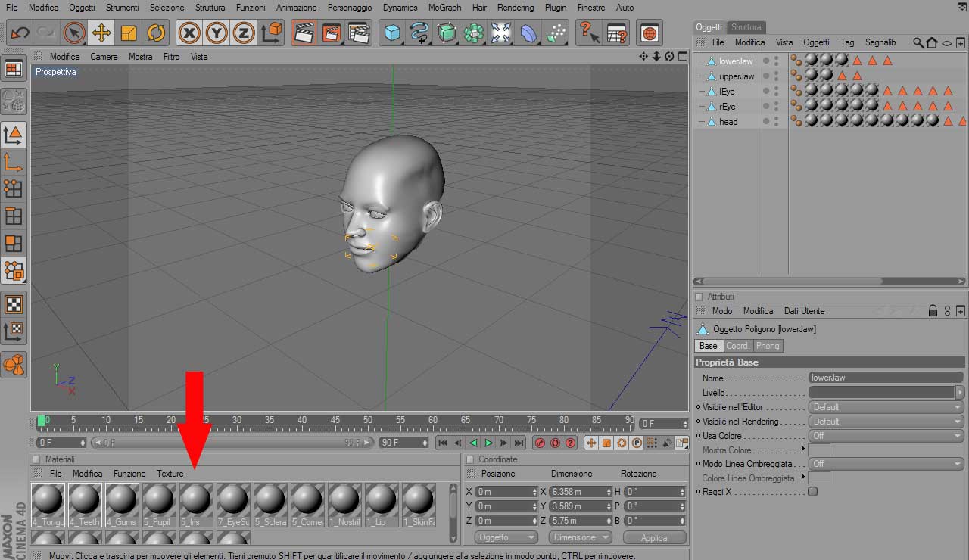Viewport: 969px width, 560px height.
Task: Select the upperJaw object
Action: [x=737, y=76]
